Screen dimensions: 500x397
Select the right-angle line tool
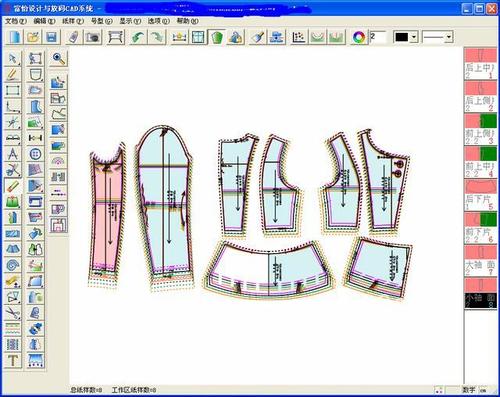(x=13, y=107)
